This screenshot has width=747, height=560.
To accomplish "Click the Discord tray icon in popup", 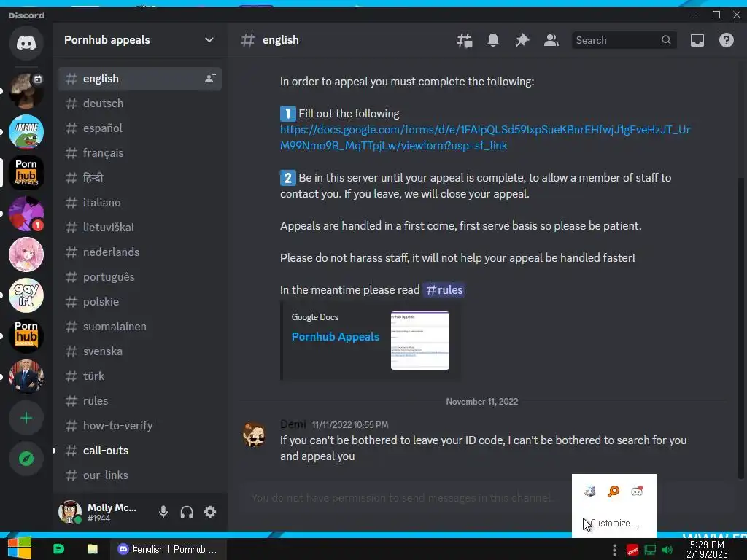I will 637,491.
